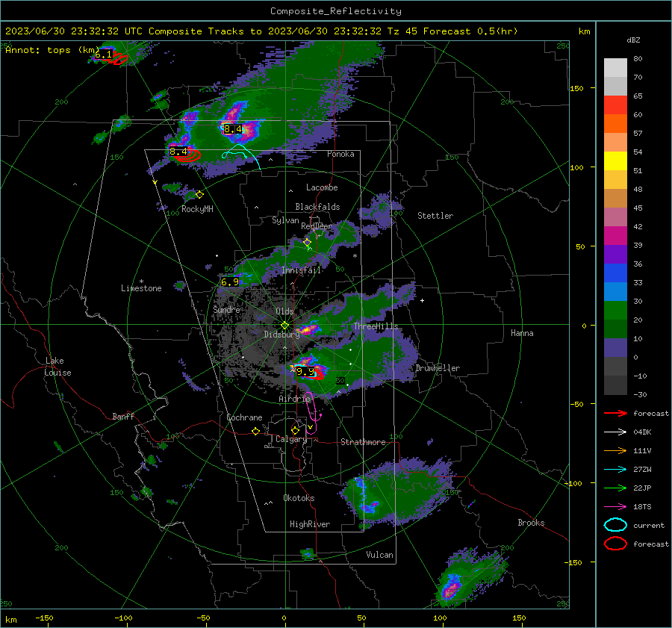Click the Okotoks city label
The image size is (672, 628).
[x=299, y=498]
